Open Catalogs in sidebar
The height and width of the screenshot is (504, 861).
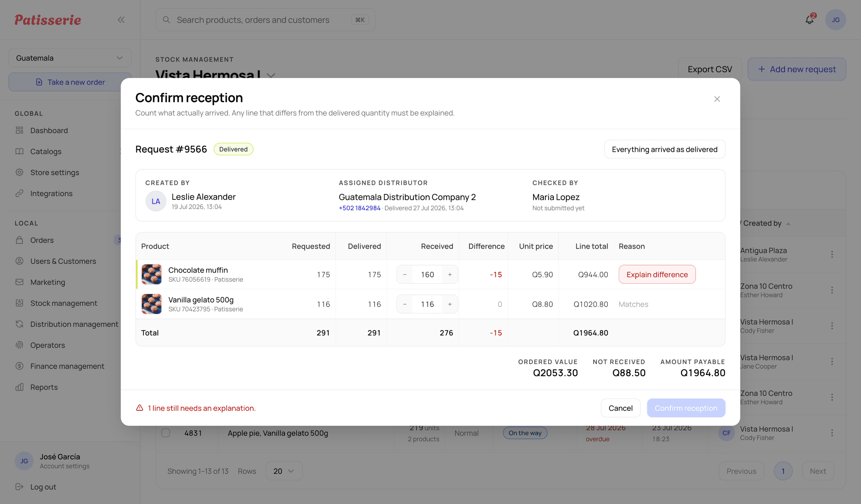tap(46, 151)
